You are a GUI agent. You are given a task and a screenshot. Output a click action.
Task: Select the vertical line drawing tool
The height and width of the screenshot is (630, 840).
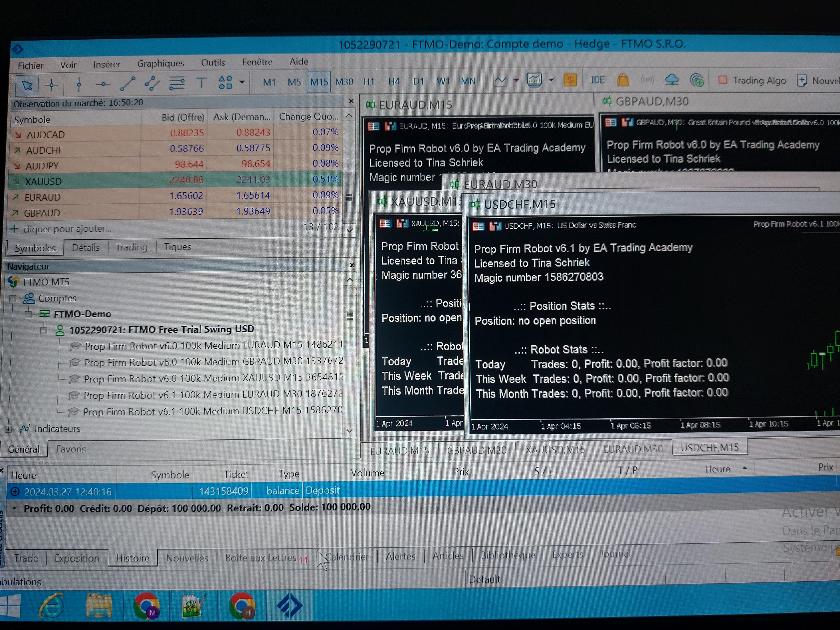(x=79, y=84)
